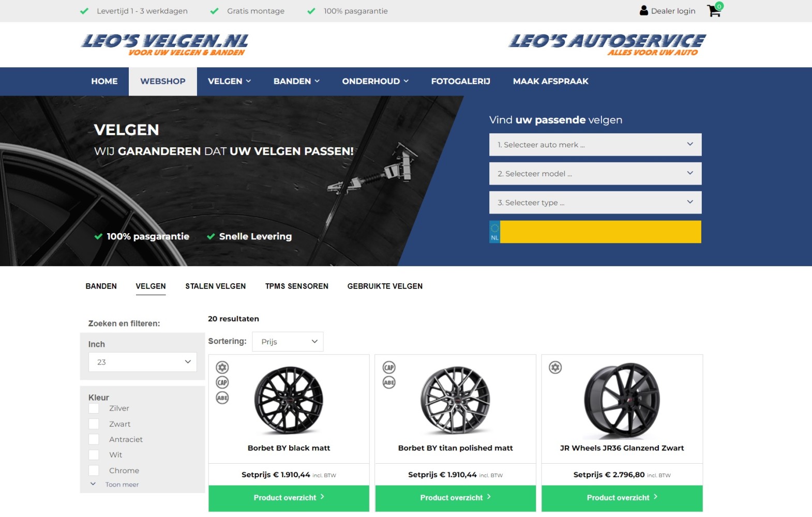
Task: Expand the Banden navigation menu
Action: [x=296, y=81]
